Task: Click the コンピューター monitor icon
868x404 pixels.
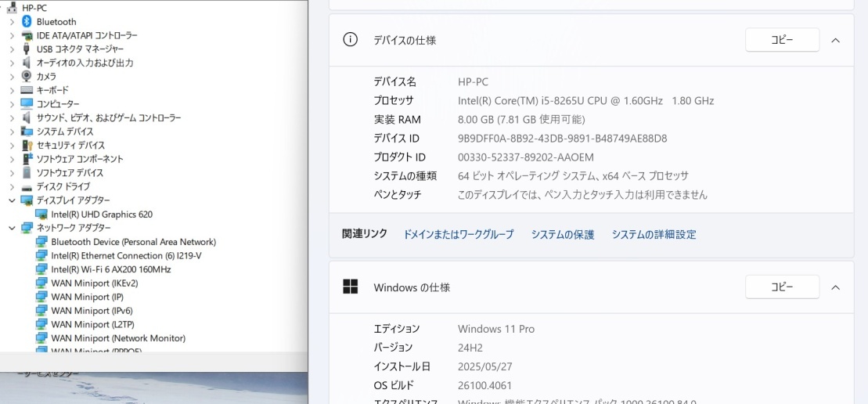Action: 27,104
